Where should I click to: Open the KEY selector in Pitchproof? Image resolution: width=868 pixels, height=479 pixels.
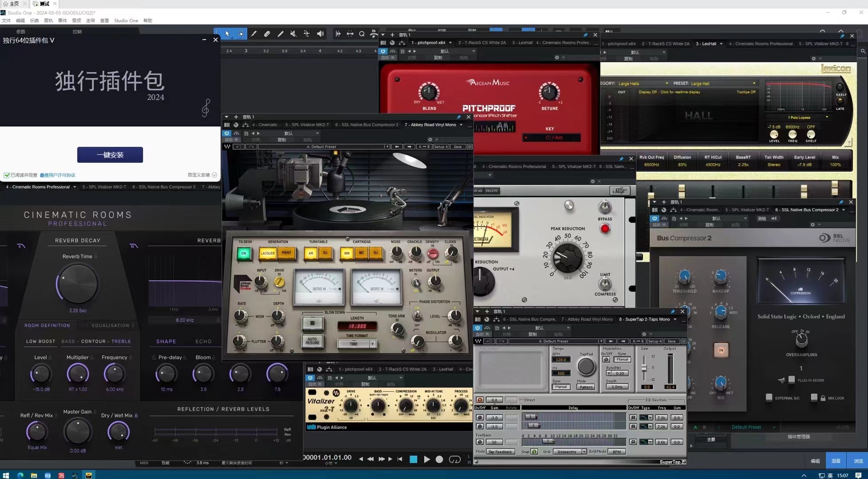click(551, 137)
